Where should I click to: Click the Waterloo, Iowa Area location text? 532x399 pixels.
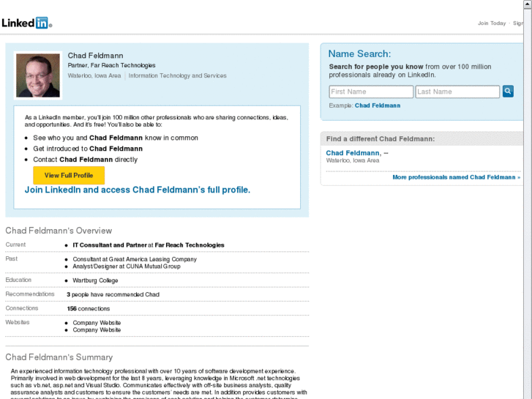point(94,75)
